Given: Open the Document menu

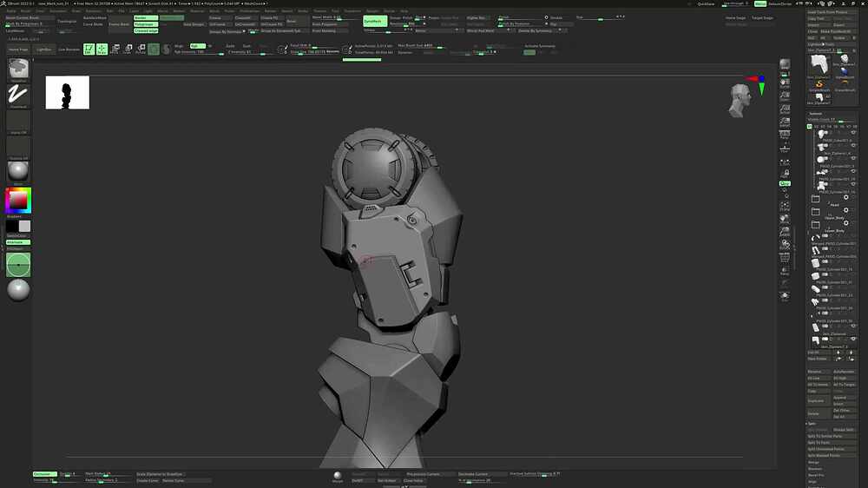Looking at the screenshot, I should click(x=58, y=10).
